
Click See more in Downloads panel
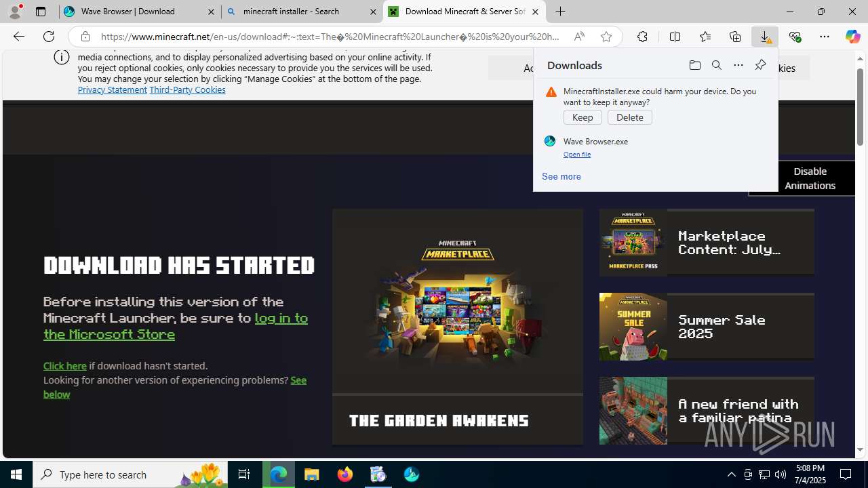pos(561,176)
